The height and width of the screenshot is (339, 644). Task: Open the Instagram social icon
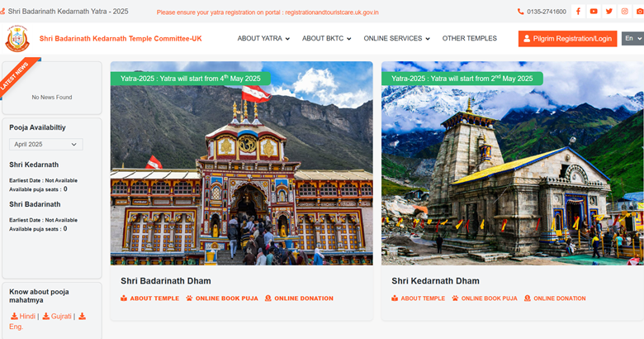pyautogui.click(x=625, y=12)
